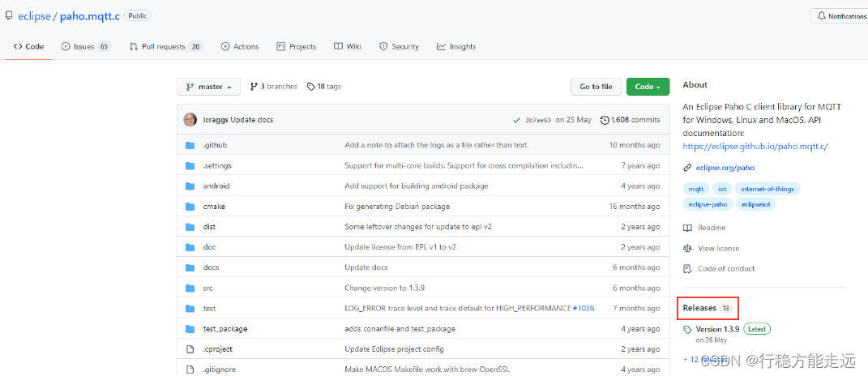Click the repository book icon beside eclipse
Screen dimensions: 868x376
pyautogui.click(x=9, y=15)
